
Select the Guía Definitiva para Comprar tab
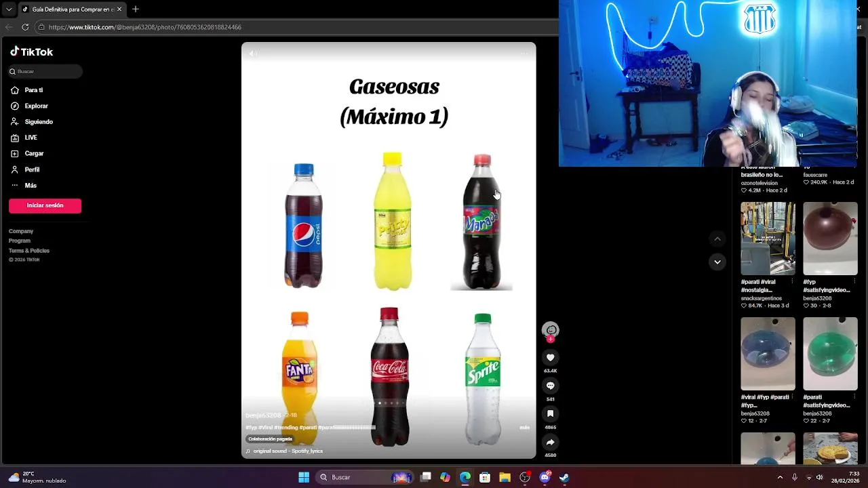(x=71, y=9)
